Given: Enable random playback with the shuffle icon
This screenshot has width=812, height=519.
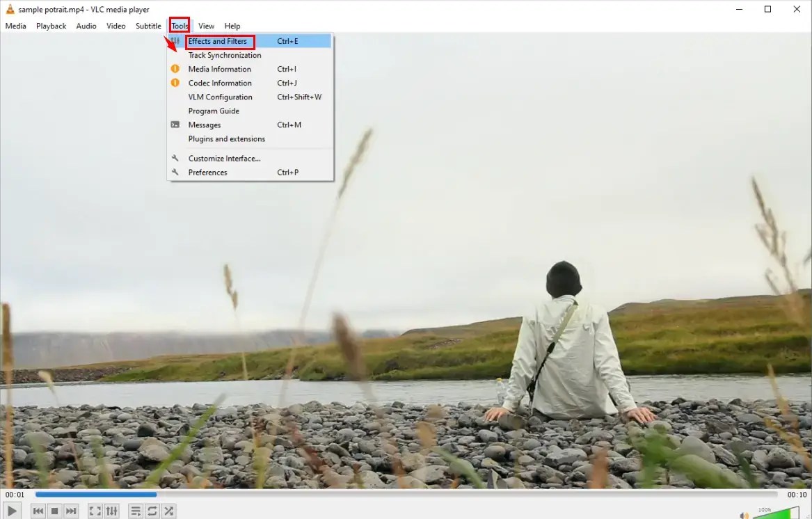Looking at the screenshot, I should pos(168,510).
